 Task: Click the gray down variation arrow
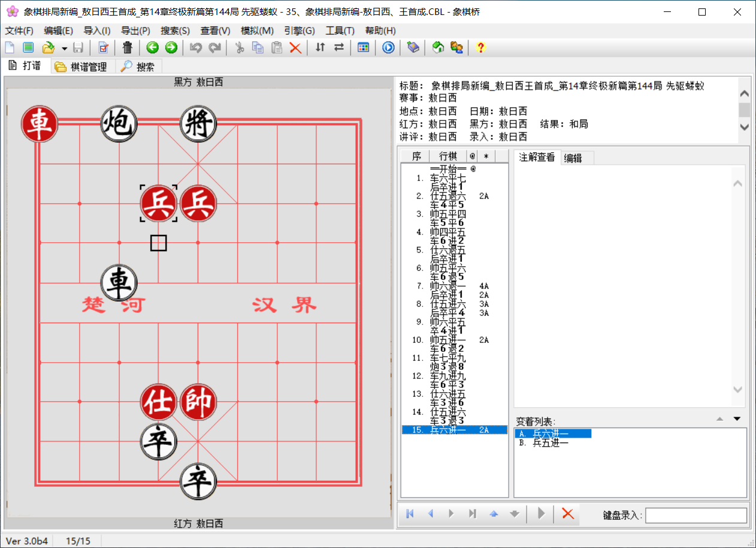coord(514,514)
